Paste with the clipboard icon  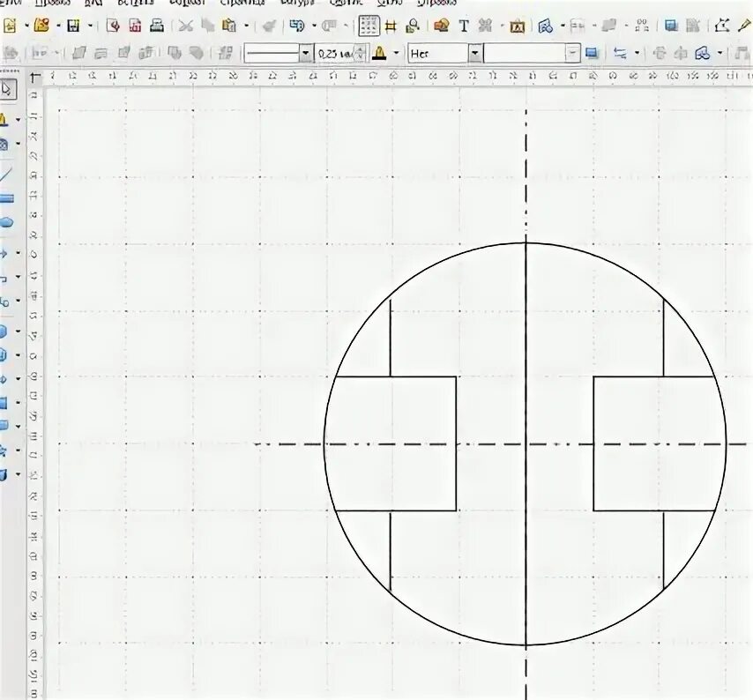click(229, 26)
